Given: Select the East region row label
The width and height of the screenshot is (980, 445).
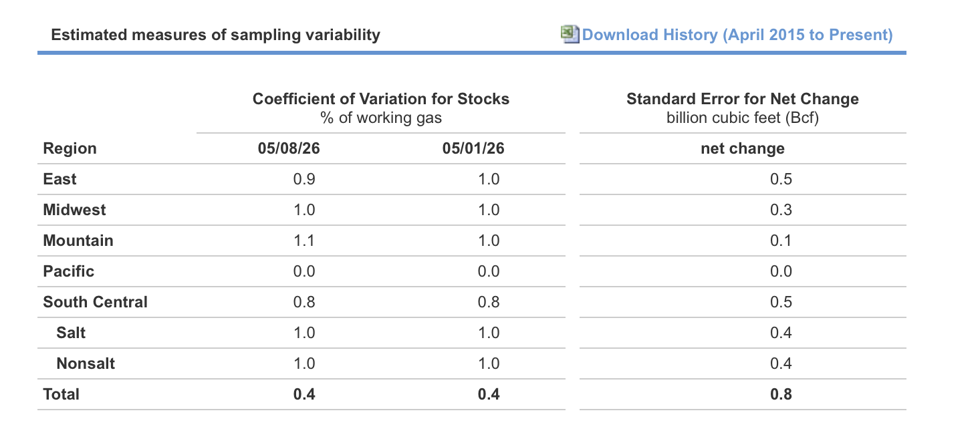Looking at the screenshot, I should [59, 179].
